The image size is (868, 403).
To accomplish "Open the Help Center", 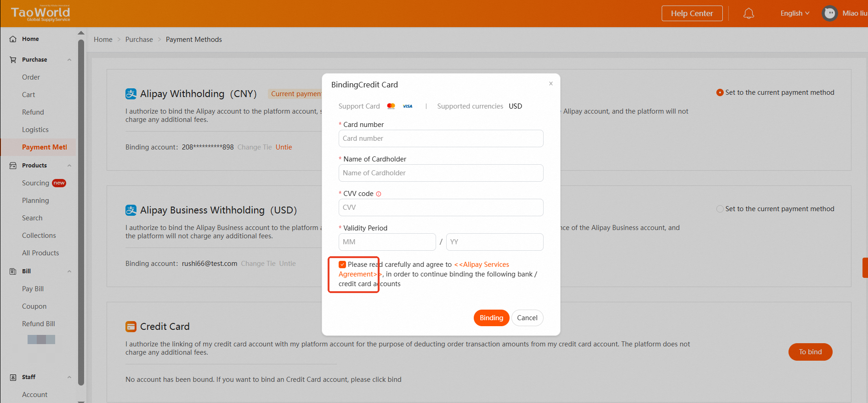I will tap(692, 13).
